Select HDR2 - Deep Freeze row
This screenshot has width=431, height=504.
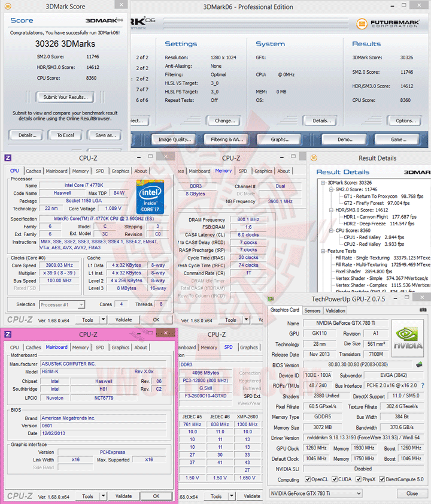379,224
